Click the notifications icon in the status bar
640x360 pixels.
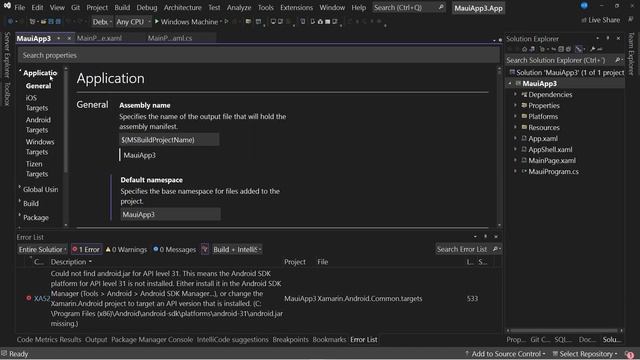[x=630, y=354]
